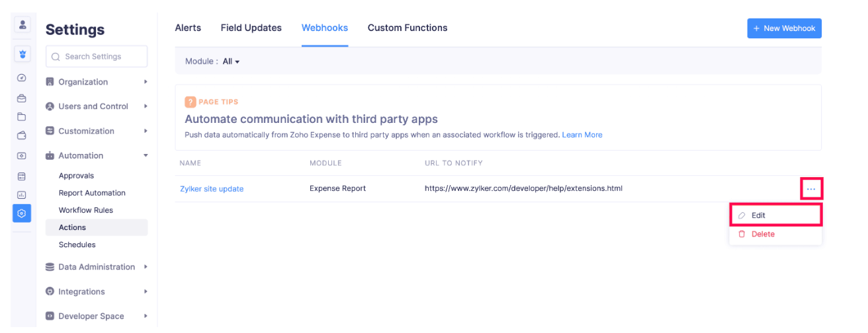Image resolution: width=868 pixels, height=333 pixels.
Task: Open the Learn More link
Action: click(582, 135)
